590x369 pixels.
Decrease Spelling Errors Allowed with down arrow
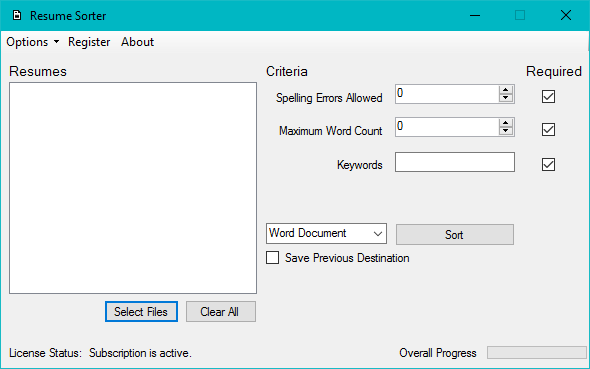point(506,98)
